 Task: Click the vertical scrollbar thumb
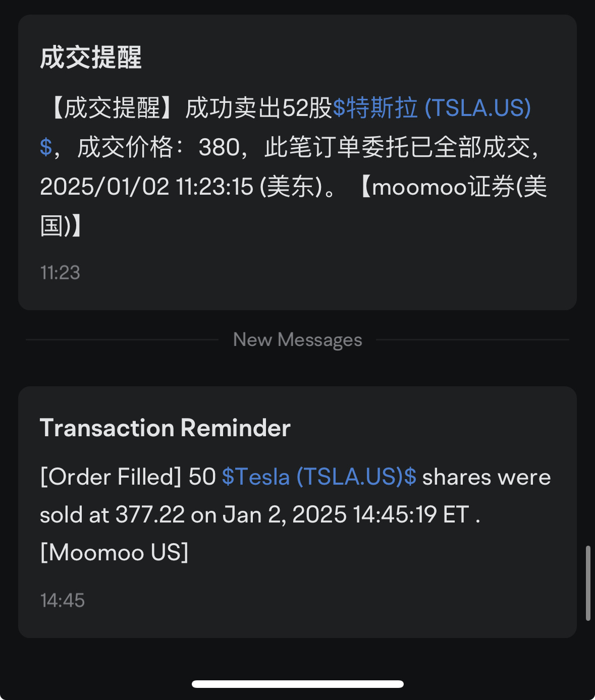(588, 582)
